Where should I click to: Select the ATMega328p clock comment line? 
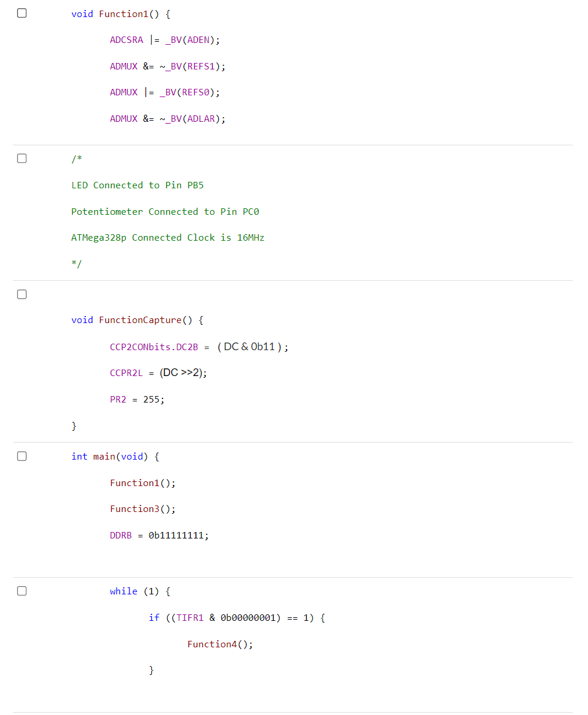[x=167, y=237]
